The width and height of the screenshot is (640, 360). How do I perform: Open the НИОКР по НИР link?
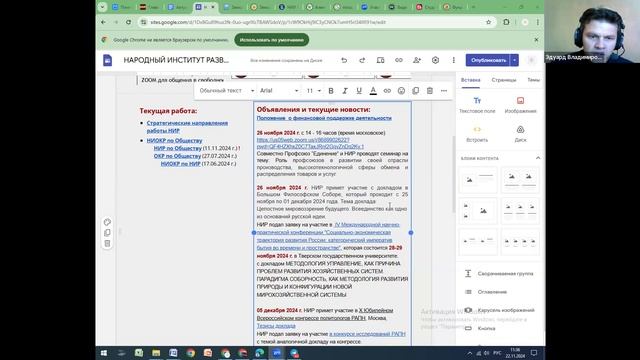(x=180, y=164)
